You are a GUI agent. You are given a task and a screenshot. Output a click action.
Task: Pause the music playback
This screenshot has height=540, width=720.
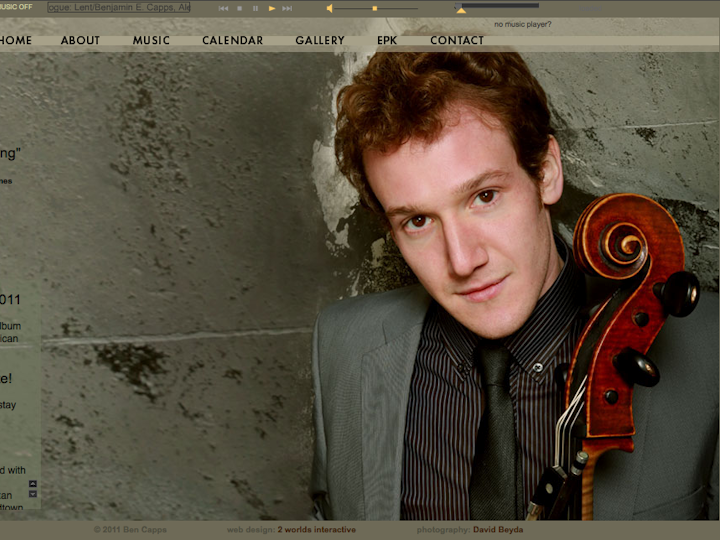pyautogui.click(x=256, y=8)
